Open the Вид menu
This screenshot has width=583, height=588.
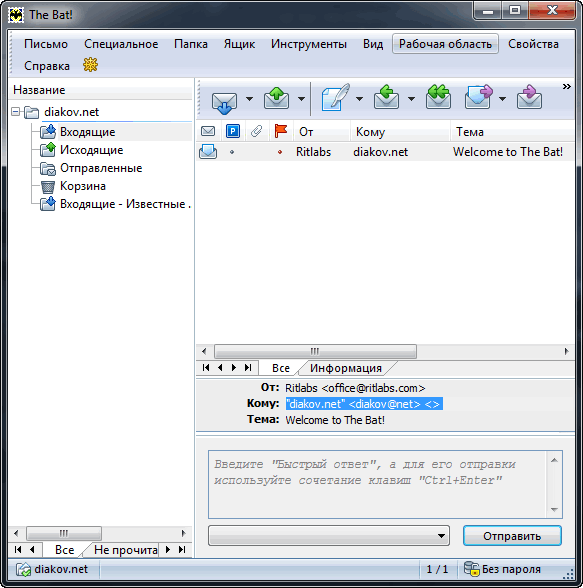[x=373, y=44]
